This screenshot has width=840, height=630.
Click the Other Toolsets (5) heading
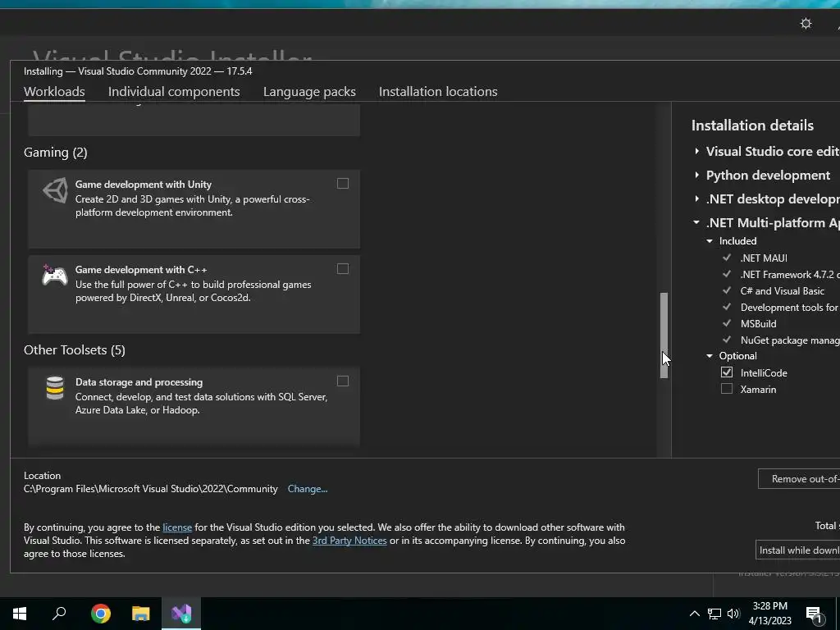[x=75, y=349]
